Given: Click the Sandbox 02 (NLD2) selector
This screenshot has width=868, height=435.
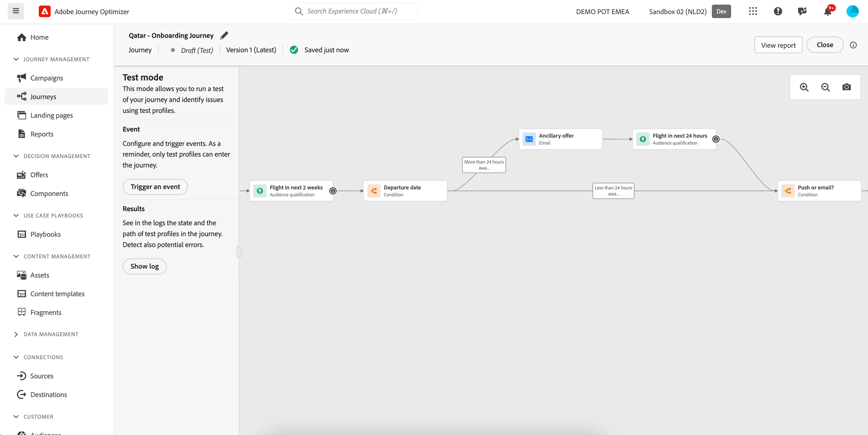Looking at the screenshot, I should 690,11.
